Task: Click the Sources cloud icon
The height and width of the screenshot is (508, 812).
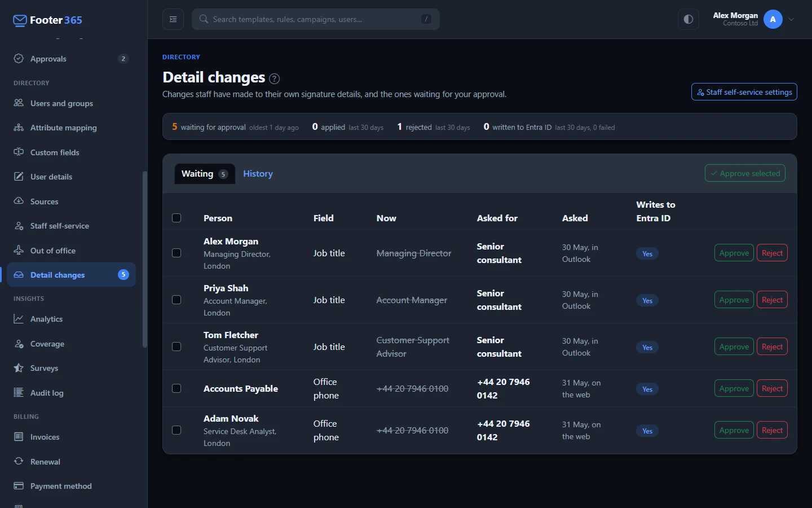Action: pyautogui.click(x=19, y=201)
